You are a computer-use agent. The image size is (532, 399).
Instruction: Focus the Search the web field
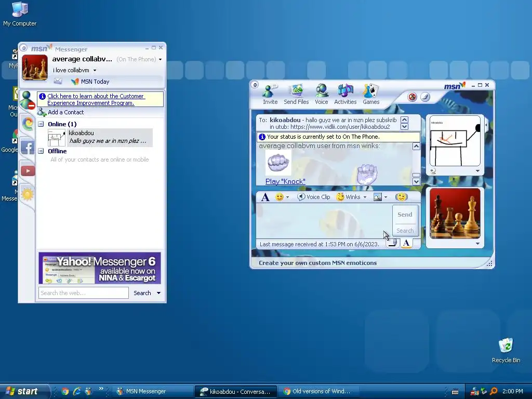coord(84,293)
